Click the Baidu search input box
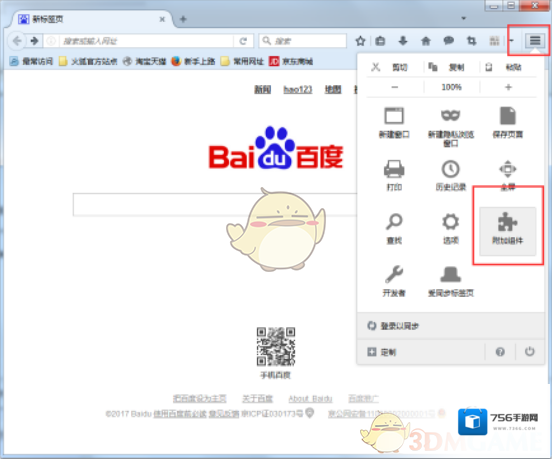Viewport: 552px width, 459px height. coord(215,204)
